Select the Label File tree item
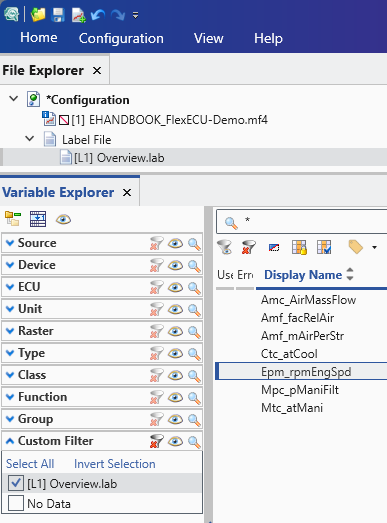Image resolution: width=387 pixels, height=523 pixels. [86, 140]
